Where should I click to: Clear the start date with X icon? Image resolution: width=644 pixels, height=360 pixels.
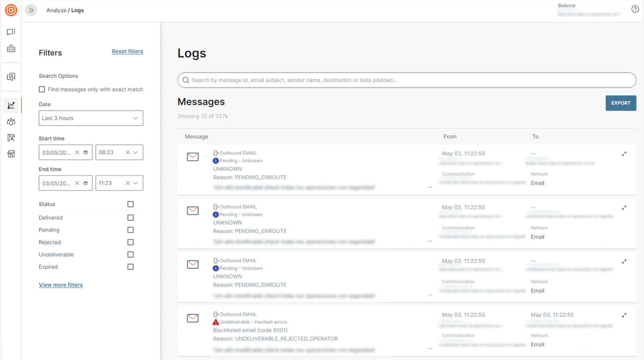pos(77,152)
